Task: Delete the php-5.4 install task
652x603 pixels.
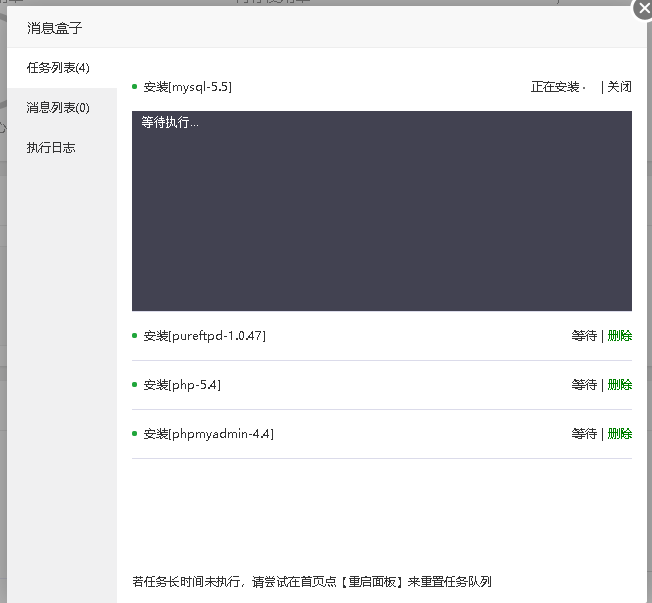Action: pyautogui.click(x=620, y=385)
